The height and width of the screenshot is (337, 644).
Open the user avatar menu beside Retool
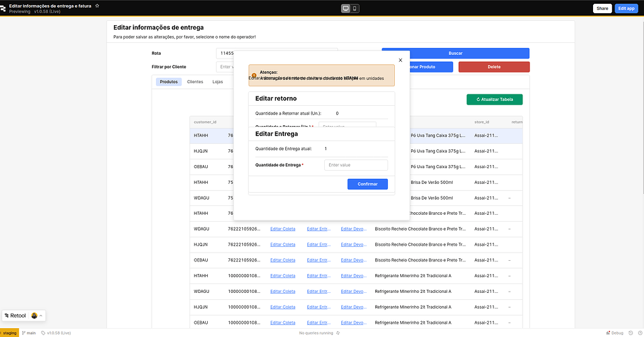pos(34,316)
